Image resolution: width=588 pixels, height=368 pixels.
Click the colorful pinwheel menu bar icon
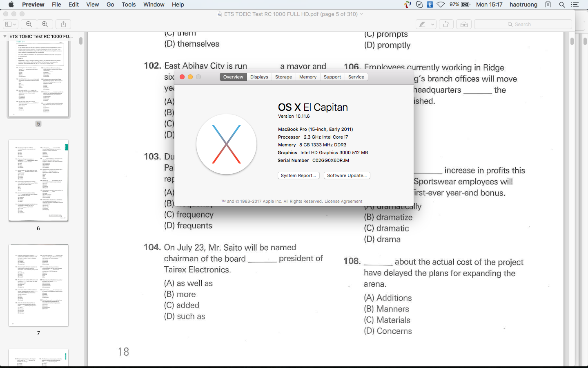click(x=408, y=4)
